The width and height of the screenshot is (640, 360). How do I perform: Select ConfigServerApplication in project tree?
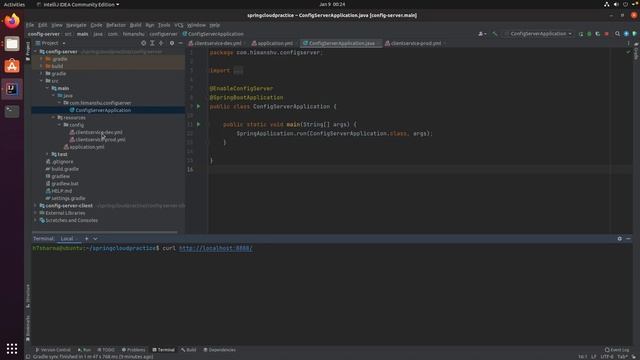click(x=103, y=110)
